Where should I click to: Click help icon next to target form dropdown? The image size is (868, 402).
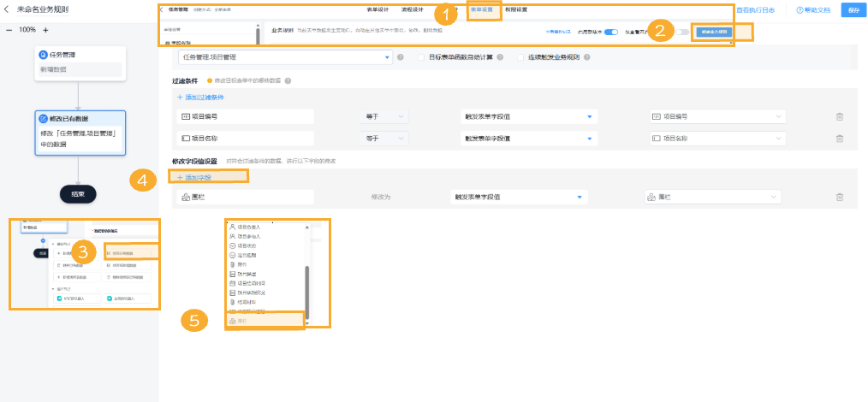401,58
